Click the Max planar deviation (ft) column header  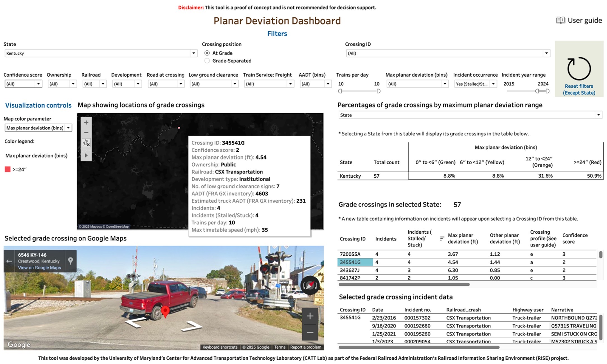tap(463, 238)
